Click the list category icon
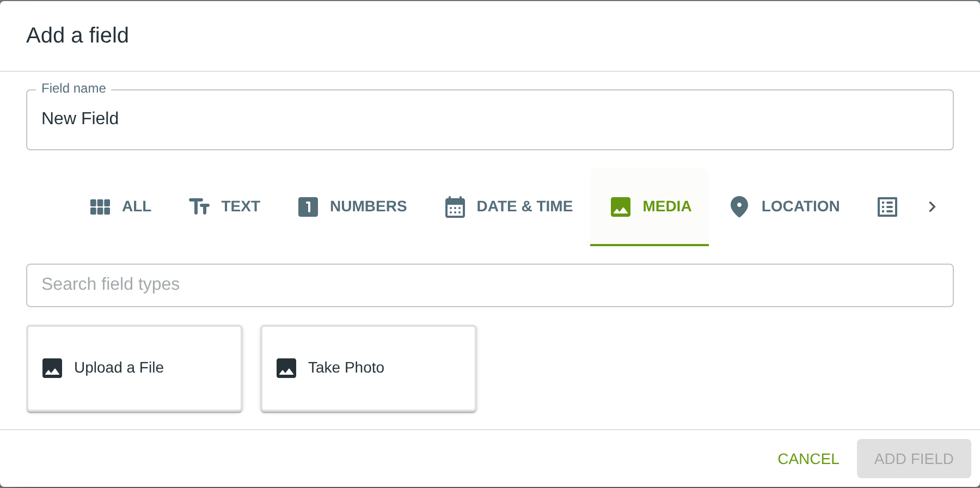 point(887,207)
